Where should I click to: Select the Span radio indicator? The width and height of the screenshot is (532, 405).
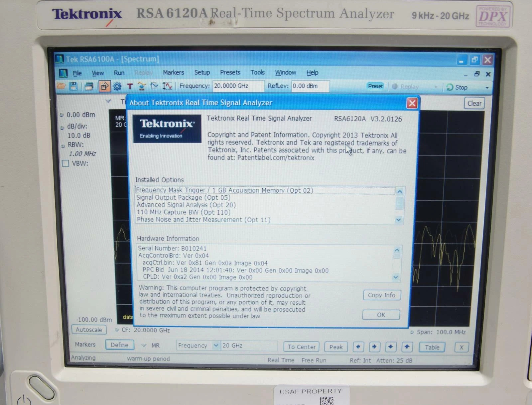pyautogui.click(x=412, y=332)
